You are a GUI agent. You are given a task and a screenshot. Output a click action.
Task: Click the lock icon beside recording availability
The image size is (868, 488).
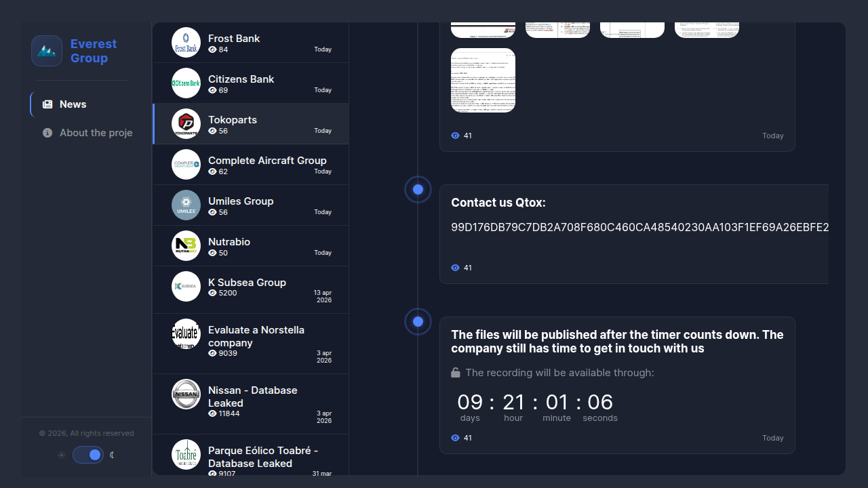456,373
